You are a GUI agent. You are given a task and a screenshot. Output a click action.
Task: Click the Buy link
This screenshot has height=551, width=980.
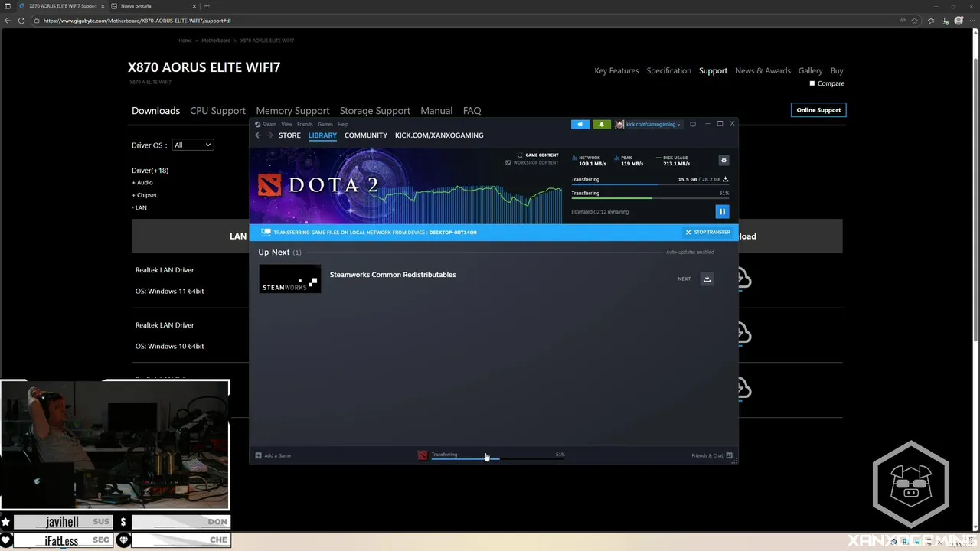click(837, 70)
